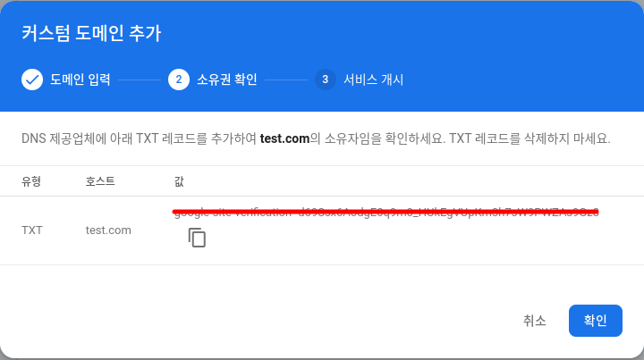Cancel with the 취소 button
644x360 pixels.
coord(534,320)
